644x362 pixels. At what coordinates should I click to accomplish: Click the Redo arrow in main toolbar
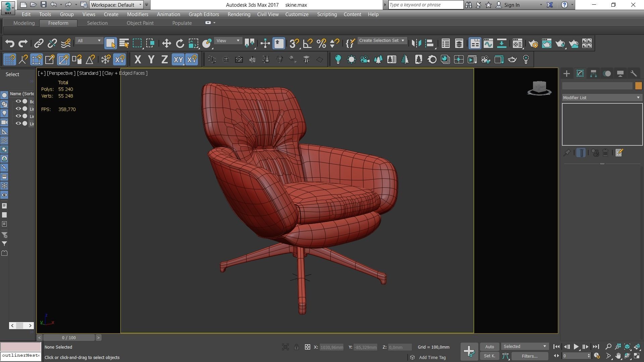[x=23, y=43]
